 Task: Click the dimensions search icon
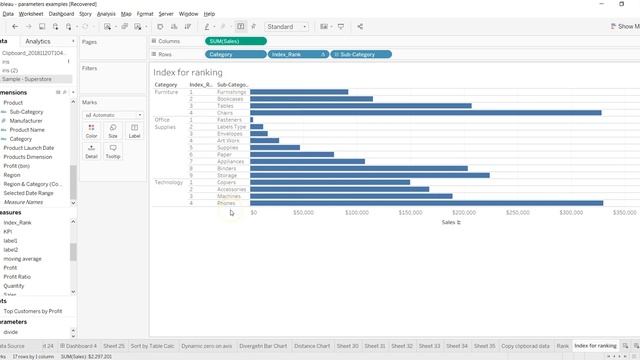(64, 93)
